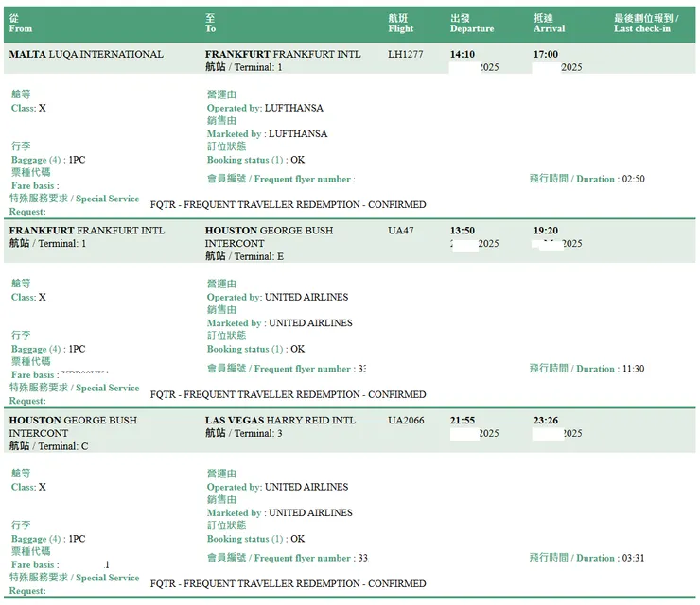This screenshot has height=605, width=700.
Task: Click 'Class: X' in the LH1277 segment
Action: click(x=28, y=108)
